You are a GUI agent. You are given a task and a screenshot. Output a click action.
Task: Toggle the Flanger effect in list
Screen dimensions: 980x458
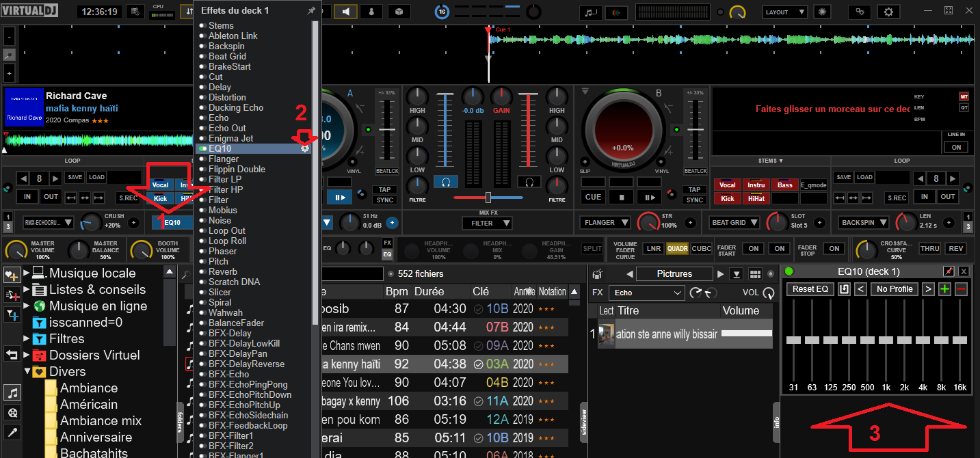[x=202, y=159]
